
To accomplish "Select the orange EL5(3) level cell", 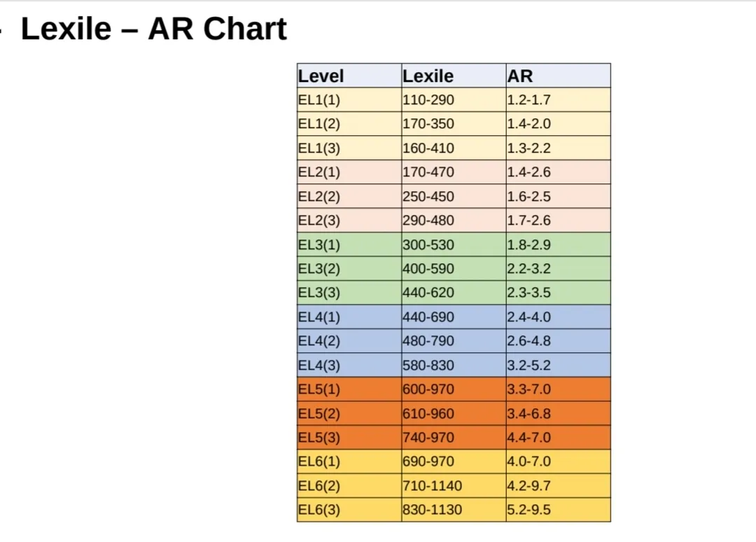I will 349,438.
